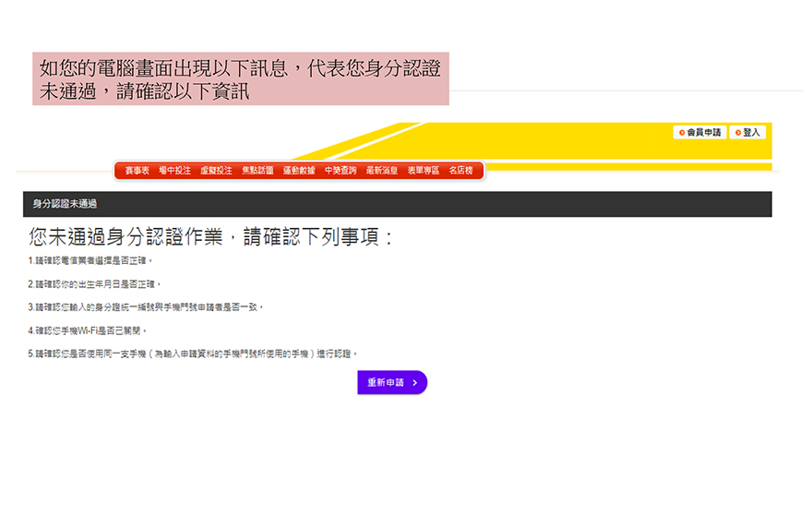The width and height of the screenshot is (812, 516).
Task: Click the heading 您未通過身分認證作業
Action: coord(211,237)
